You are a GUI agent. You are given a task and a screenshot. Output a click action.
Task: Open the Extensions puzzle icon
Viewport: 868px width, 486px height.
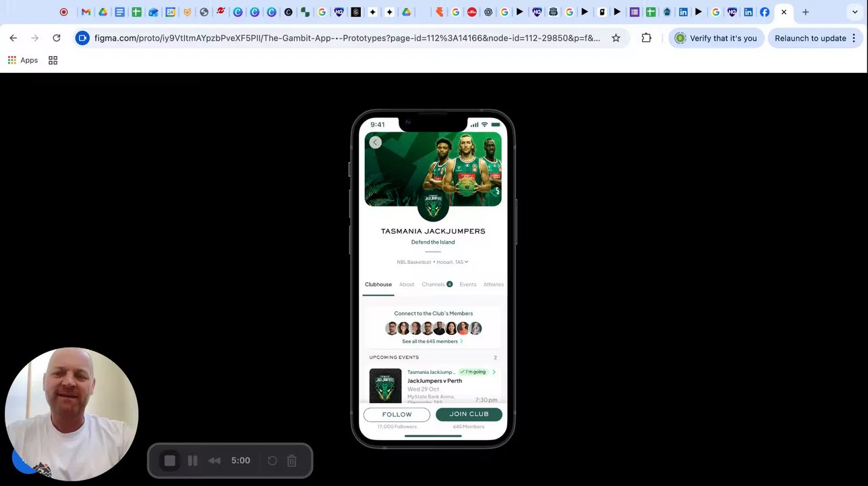point(646,38)
